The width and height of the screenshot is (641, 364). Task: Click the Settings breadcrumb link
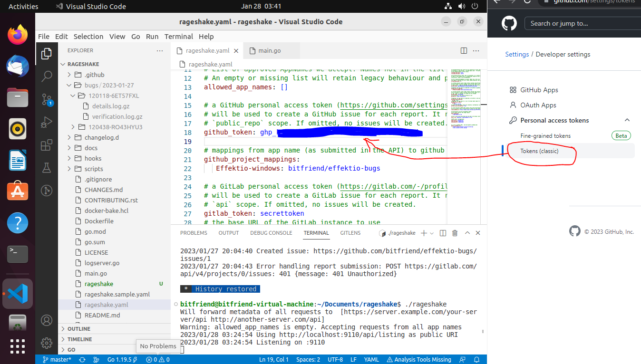(x=517, y=54)
